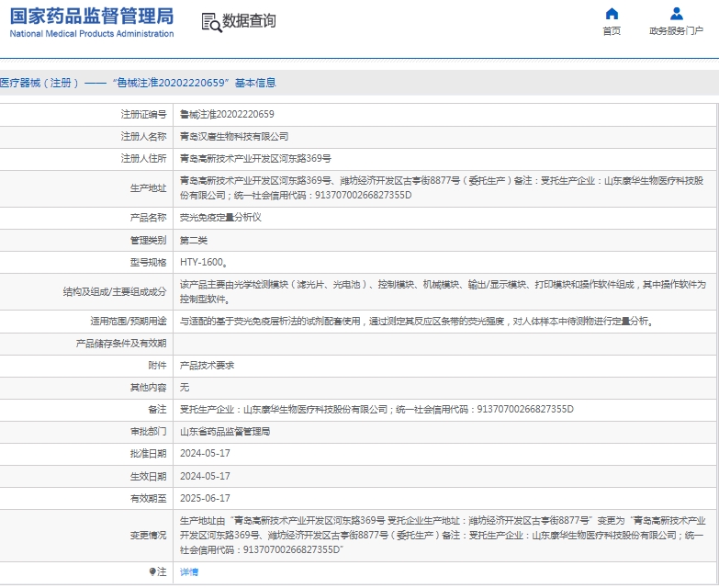719x588 pixels.
Task: Click model specification HTY-1600
Action: pos(204,263)
